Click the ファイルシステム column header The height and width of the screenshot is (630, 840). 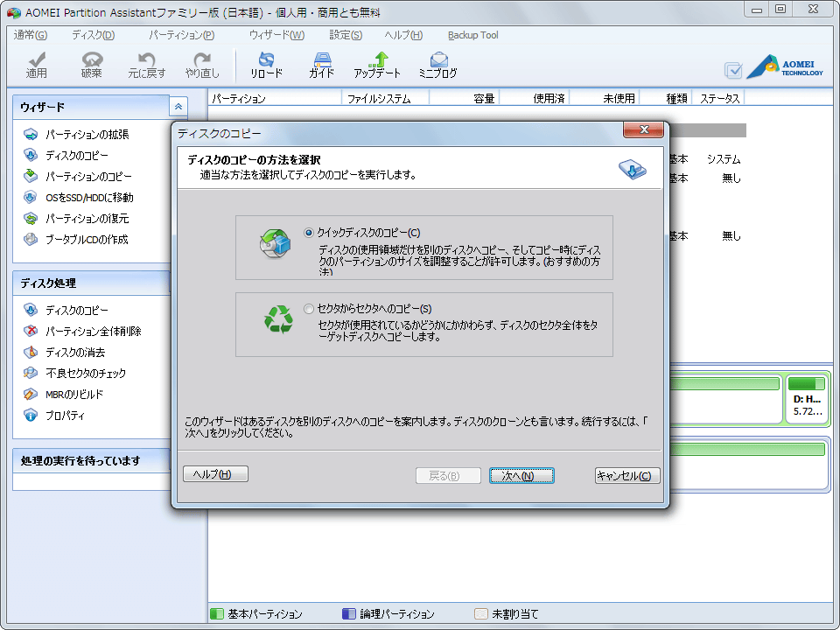coord(385,99)
